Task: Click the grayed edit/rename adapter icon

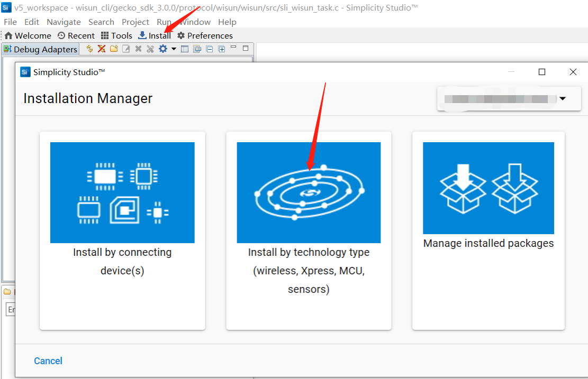Action: coord(126,49)
